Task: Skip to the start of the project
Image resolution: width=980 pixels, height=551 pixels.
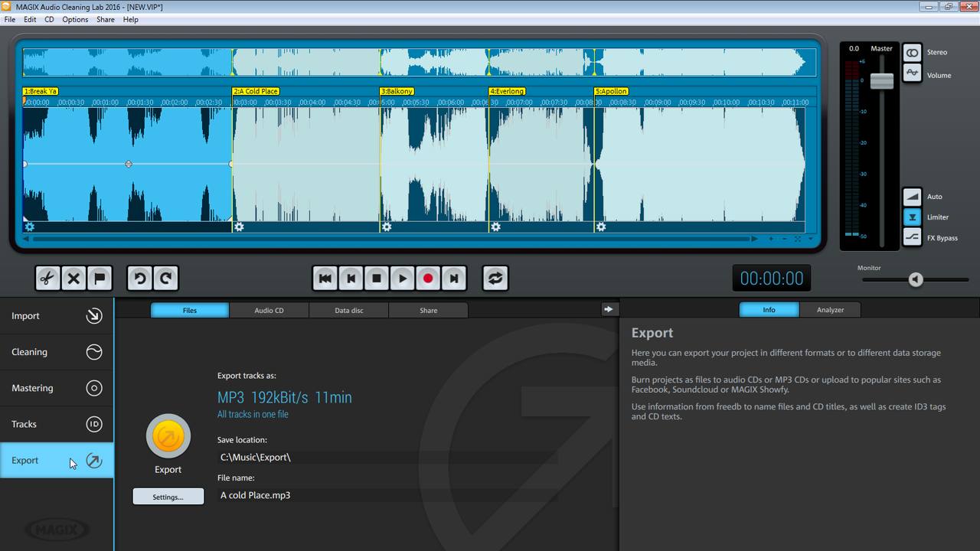Action: pos(325,279)
